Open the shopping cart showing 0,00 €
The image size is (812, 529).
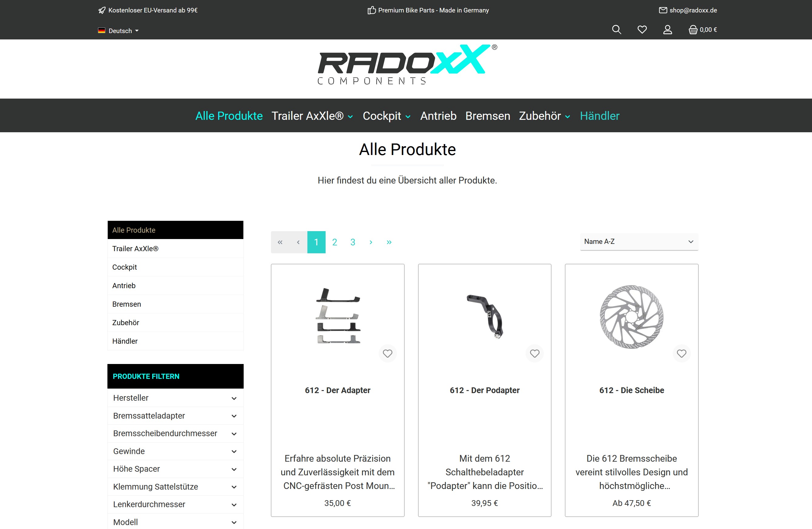point(702,30)
